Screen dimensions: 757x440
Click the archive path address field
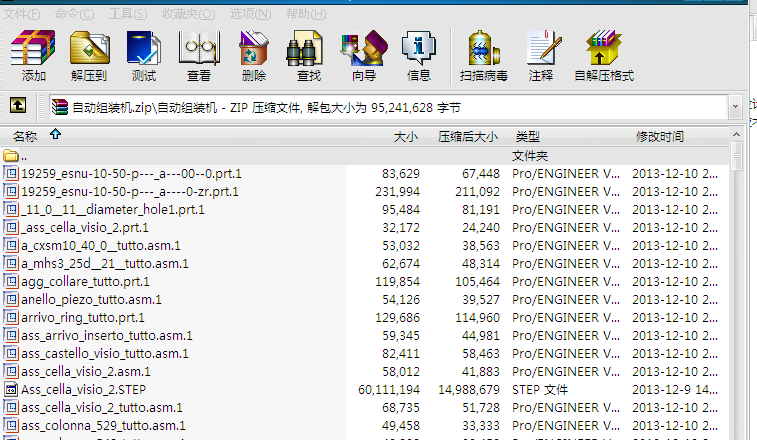[389, 107]
